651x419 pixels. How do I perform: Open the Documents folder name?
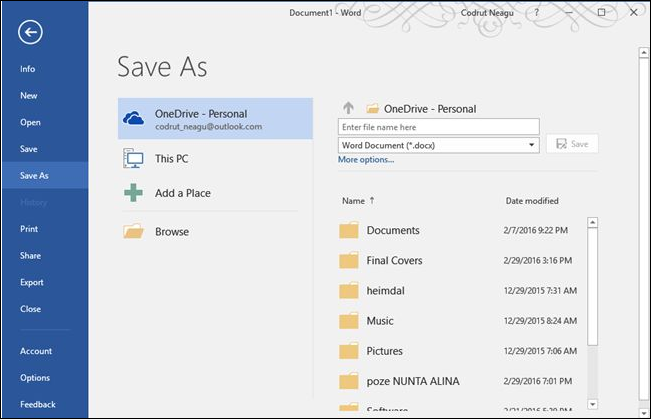(x=393, y=230)
